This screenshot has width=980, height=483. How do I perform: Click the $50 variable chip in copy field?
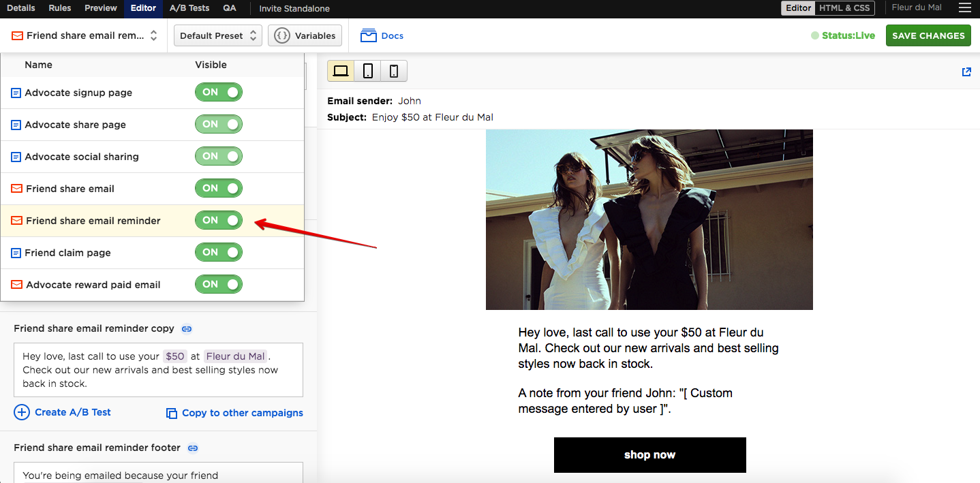tap(175, 356)
